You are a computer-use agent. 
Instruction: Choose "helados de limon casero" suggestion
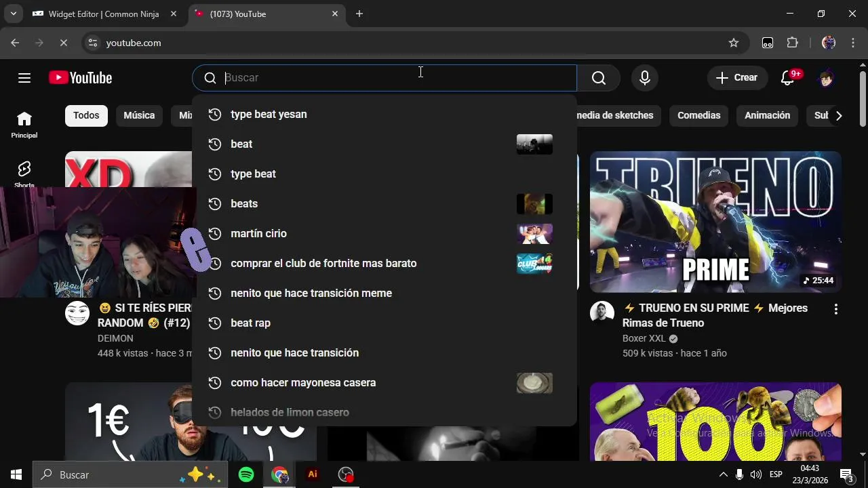[x=384, y=412]
